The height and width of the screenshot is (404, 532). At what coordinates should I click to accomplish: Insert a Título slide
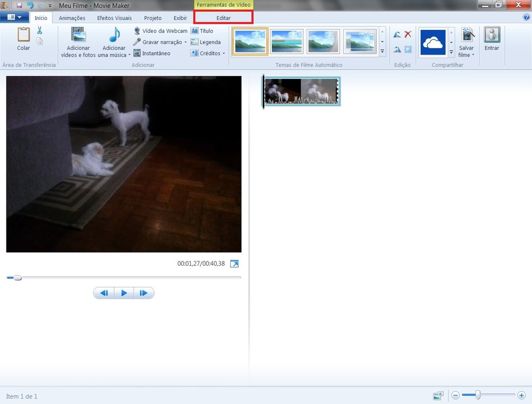(x=204, y=31)
